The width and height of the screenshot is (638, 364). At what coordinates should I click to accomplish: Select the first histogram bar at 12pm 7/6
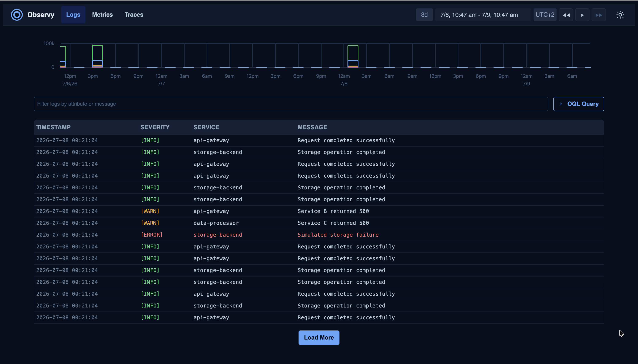[63, 57]
